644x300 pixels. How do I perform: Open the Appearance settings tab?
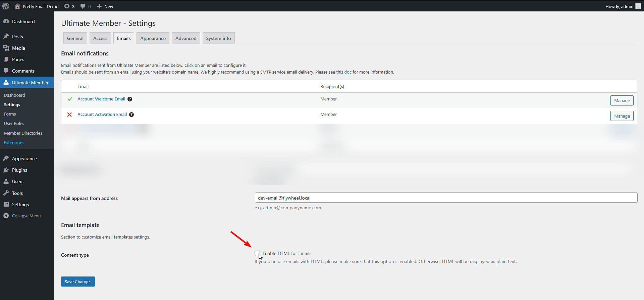(x=153, y=38)
